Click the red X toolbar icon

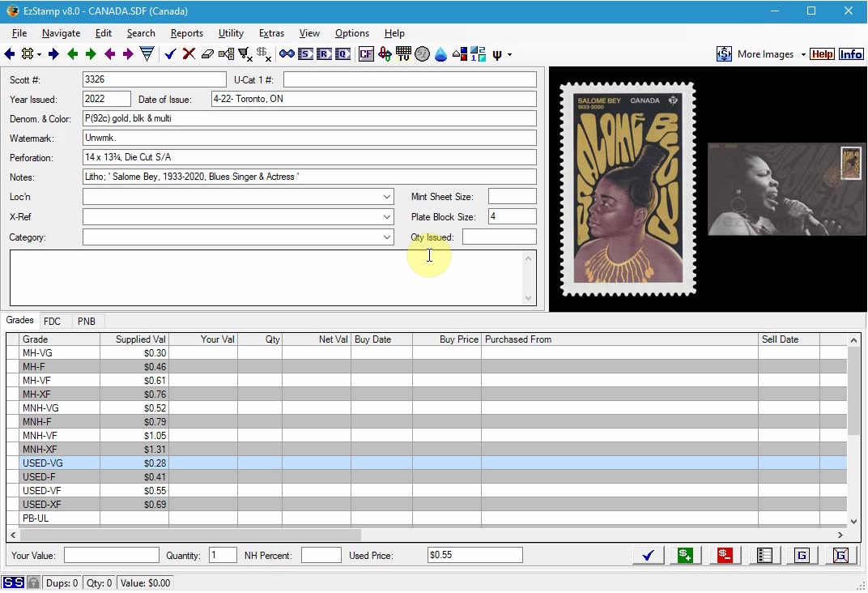(x=189, y=54)
